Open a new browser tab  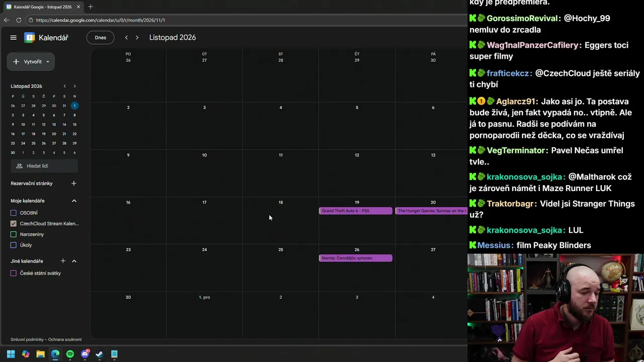[91, 7]
